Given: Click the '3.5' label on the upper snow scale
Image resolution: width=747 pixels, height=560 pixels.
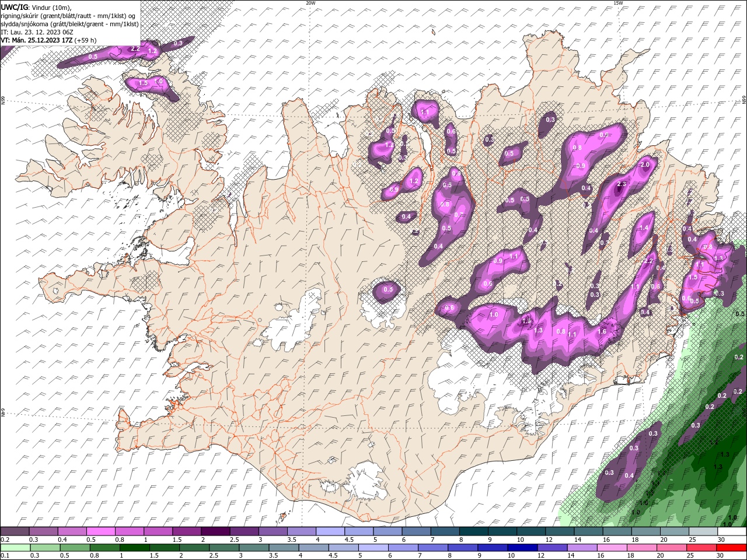Looking at the screenshot, I should click(291, 540).
